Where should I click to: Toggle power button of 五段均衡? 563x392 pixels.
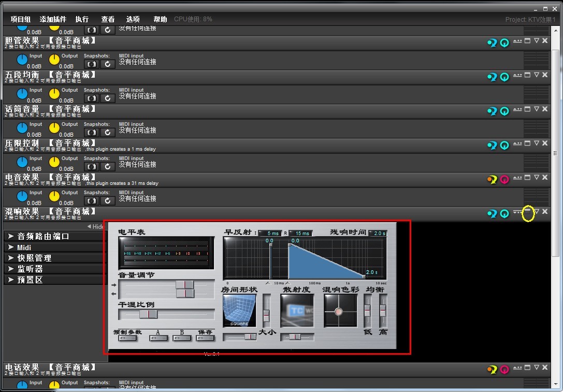click(504, 77)
